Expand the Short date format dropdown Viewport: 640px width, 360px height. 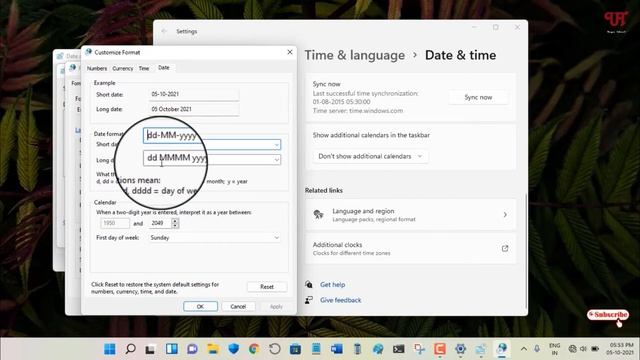click(x=276, y=144)
